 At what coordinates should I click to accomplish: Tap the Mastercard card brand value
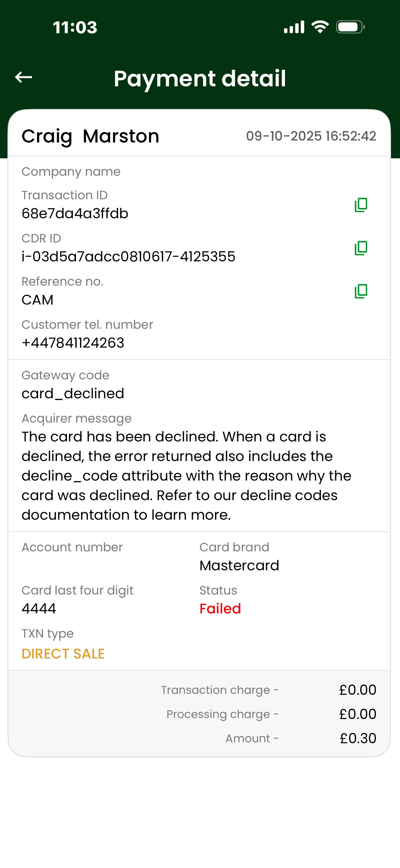pos(239,565)
